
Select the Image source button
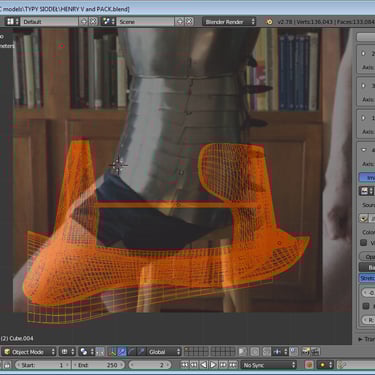(367, 178)
